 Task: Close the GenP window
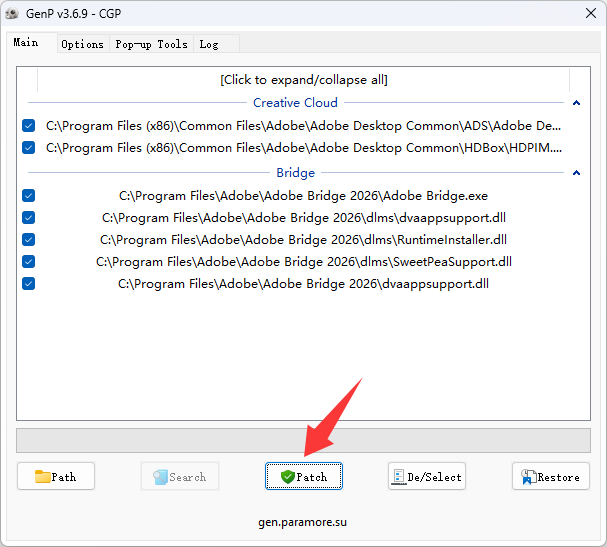pos(591,13)
